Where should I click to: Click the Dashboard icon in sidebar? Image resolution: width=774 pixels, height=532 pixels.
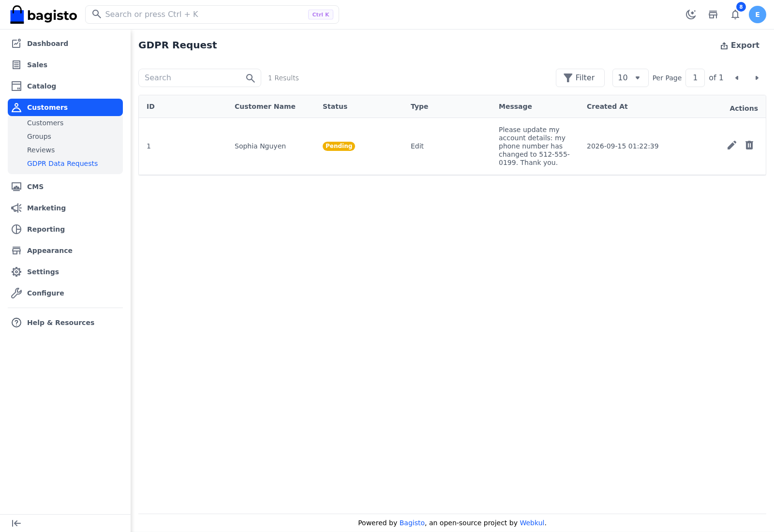(16, 44)
